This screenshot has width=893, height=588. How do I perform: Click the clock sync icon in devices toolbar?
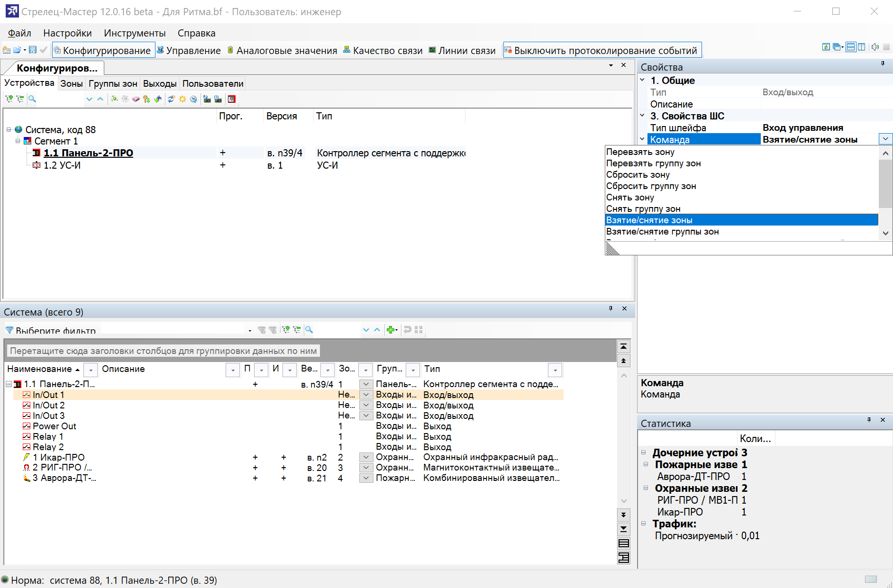[193, 99]
